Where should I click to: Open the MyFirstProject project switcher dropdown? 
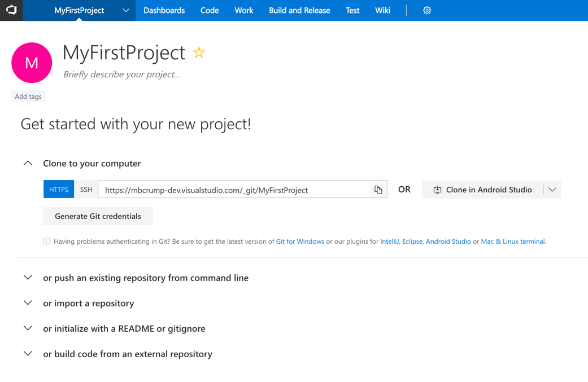(125, 10)
